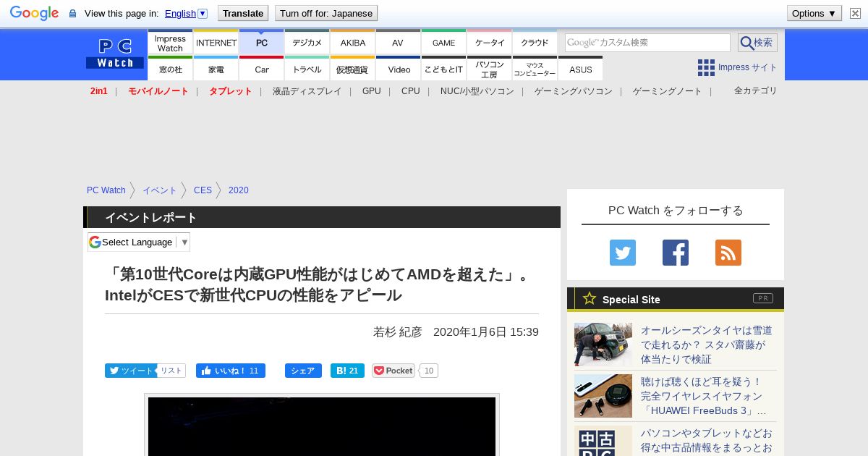
Task: Click the ゲーミングパソコン link
Action: [574, 91]
